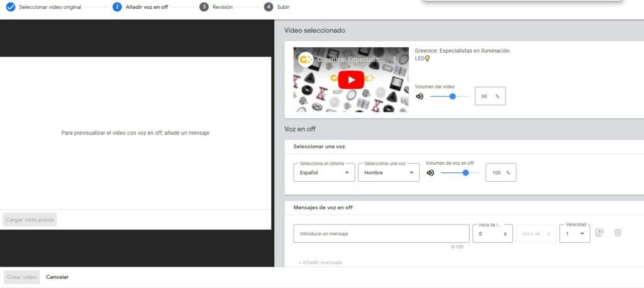Click the step 3 circle icon
This screenshot has width=644, height=288.
204,7
